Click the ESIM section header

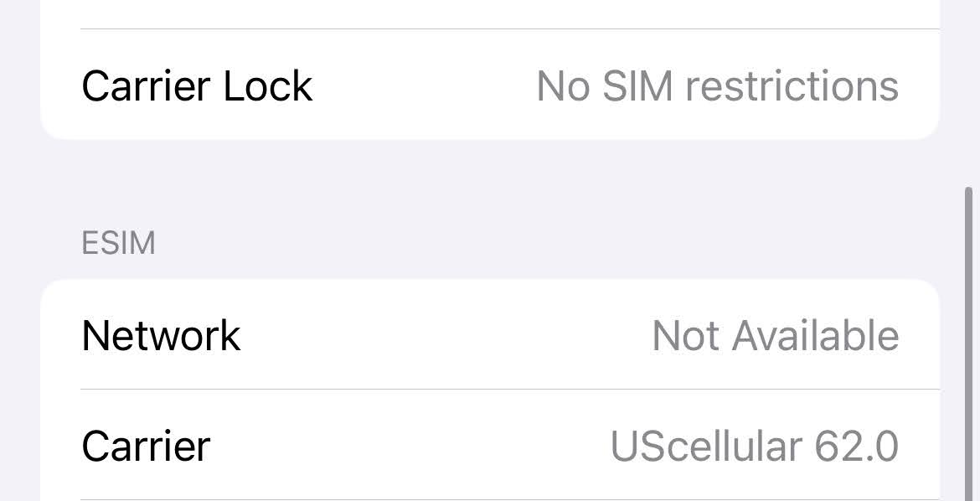click(118, 243)
